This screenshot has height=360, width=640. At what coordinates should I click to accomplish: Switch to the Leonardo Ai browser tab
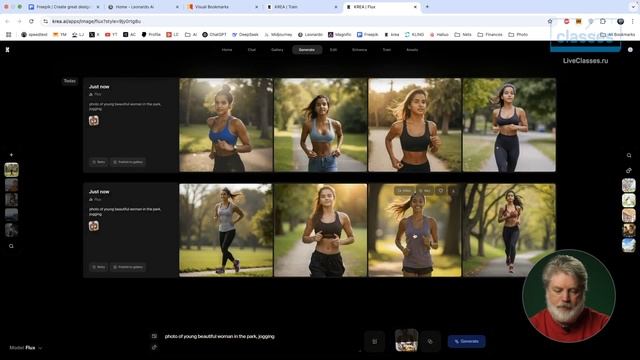coord(143,7)
